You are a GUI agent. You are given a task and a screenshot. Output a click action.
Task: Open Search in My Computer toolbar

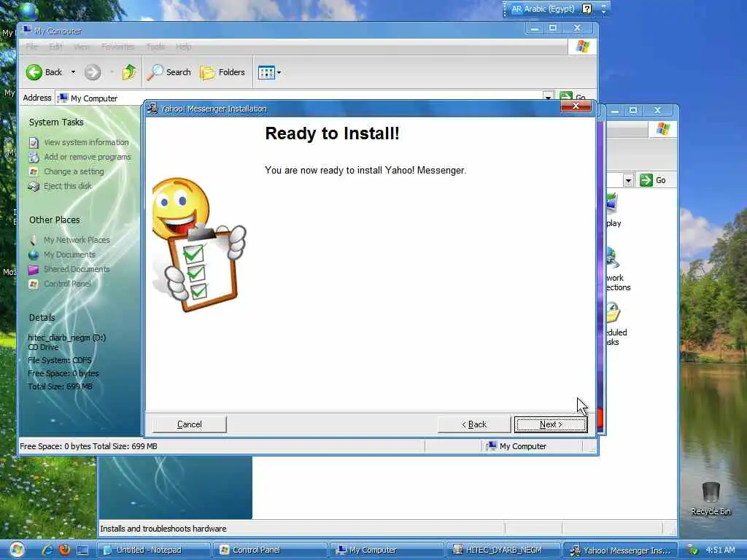point(169,72)
